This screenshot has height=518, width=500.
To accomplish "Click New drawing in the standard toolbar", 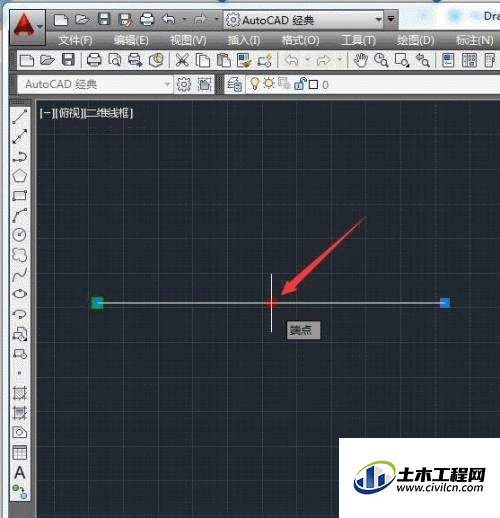I will click(27, 60).
